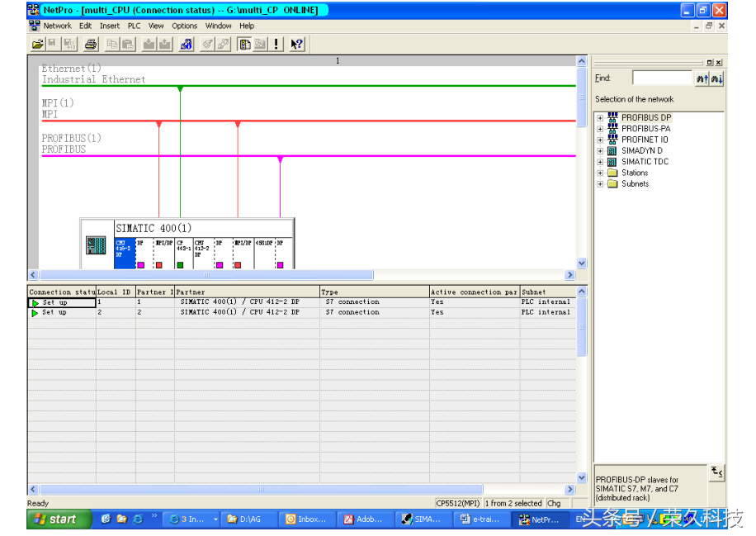Screen dimensions: 756x536
Task: Click the Open project folder icon
Action: 37,45
